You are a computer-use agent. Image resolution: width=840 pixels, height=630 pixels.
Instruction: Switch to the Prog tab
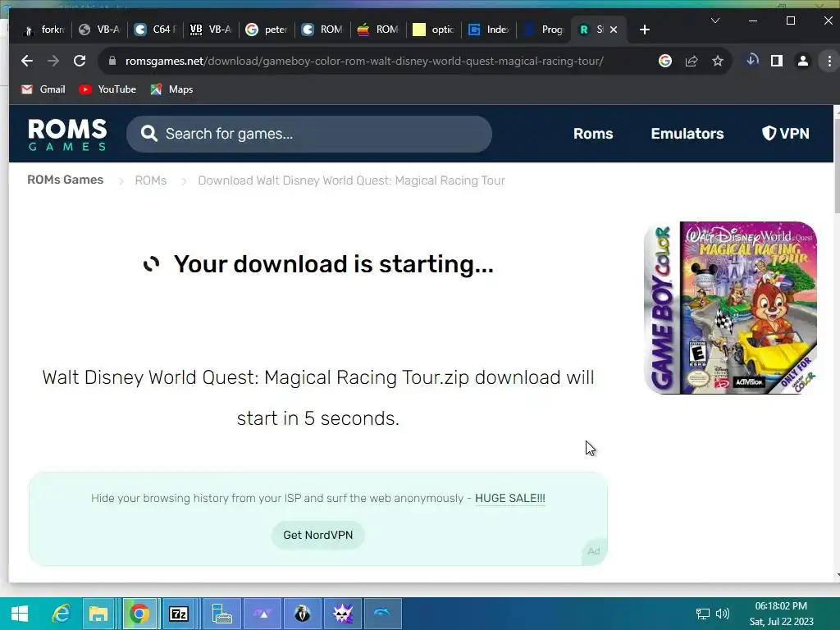(x=546, y=30)
